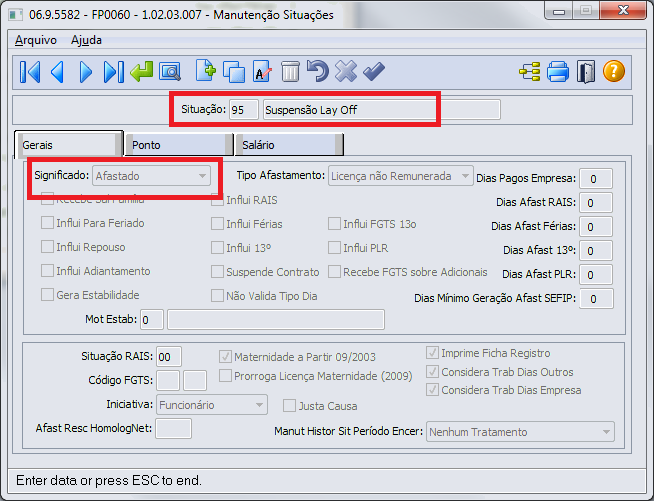Cancel with the gray X icon
The image size is (654, 501).
tap(346, 71)
